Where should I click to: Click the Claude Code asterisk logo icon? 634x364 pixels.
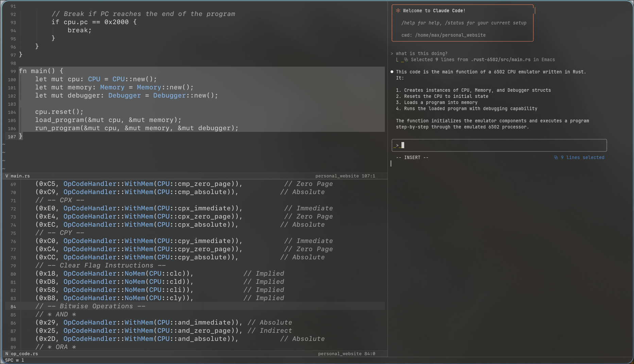pyautogui.click(x=398, y=11)
